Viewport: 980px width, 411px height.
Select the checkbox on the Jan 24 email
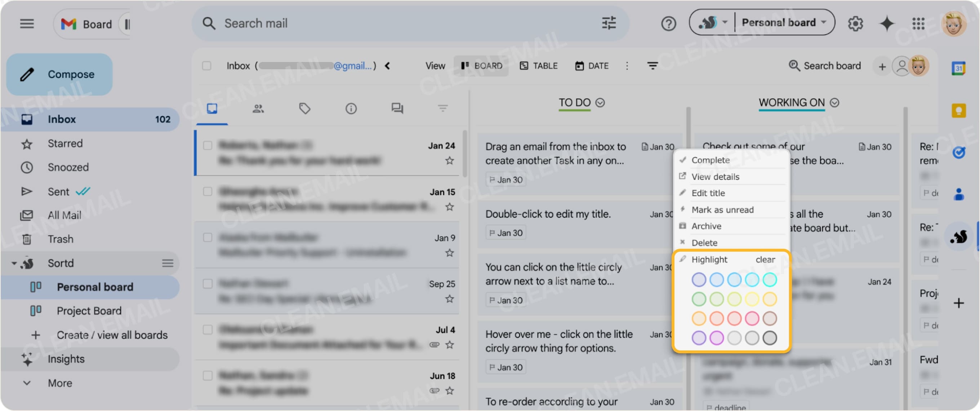207,146
